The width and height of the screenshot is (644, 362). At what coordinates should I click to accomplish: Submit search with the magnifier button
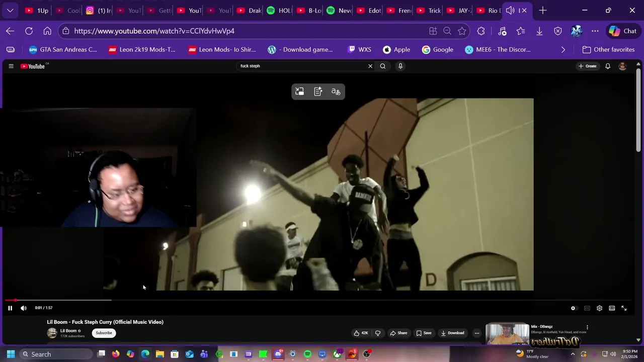click(x=383, y=66)
